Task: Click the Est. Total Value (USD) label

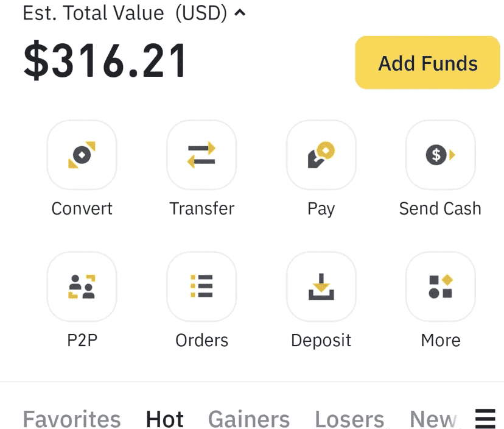Action: click(125, 13)
